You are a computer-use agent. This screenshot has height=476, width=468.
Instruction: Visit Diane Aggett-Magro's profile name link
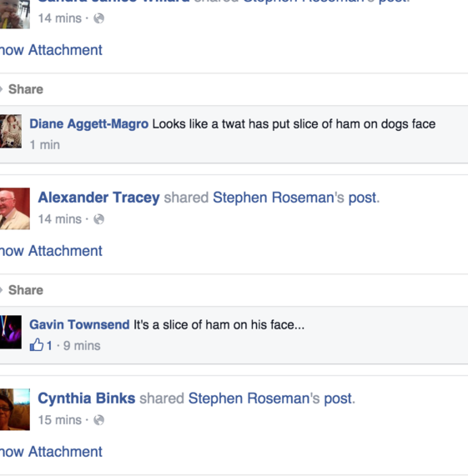click(89, 124)
